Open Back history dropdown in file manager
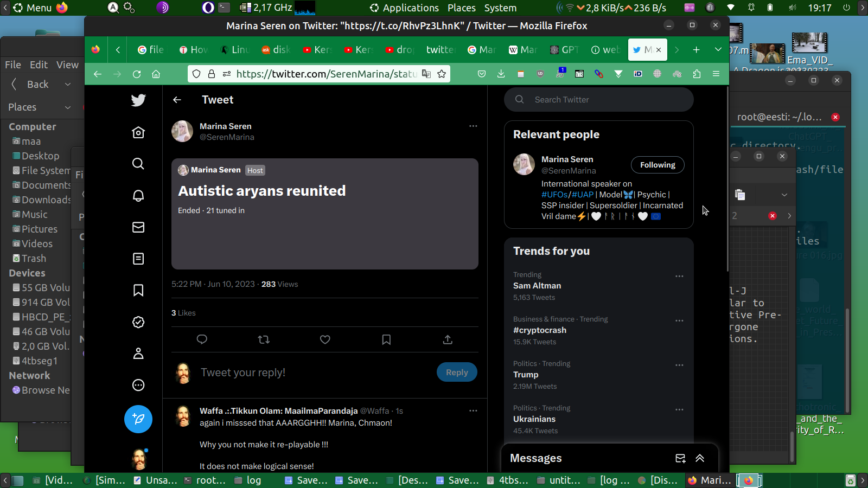This screenshot has height=488, width=868. [68, 84]
